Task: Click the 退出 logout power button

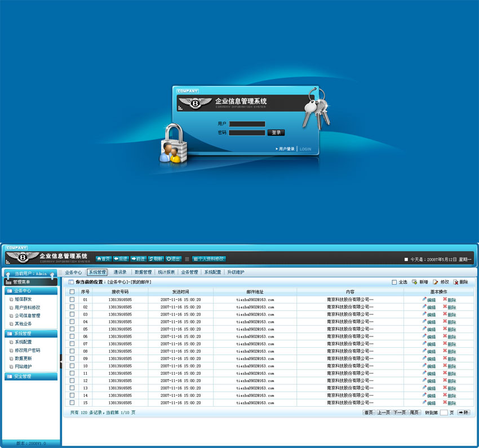Action: point(174,259)
